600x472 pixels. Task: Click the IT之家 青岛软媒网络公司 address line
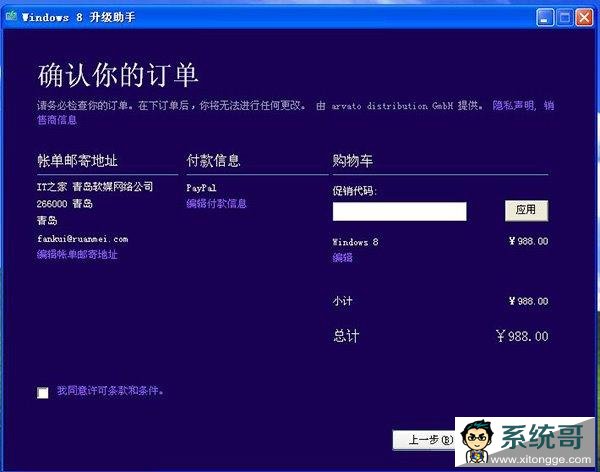(x=95, y=187)
